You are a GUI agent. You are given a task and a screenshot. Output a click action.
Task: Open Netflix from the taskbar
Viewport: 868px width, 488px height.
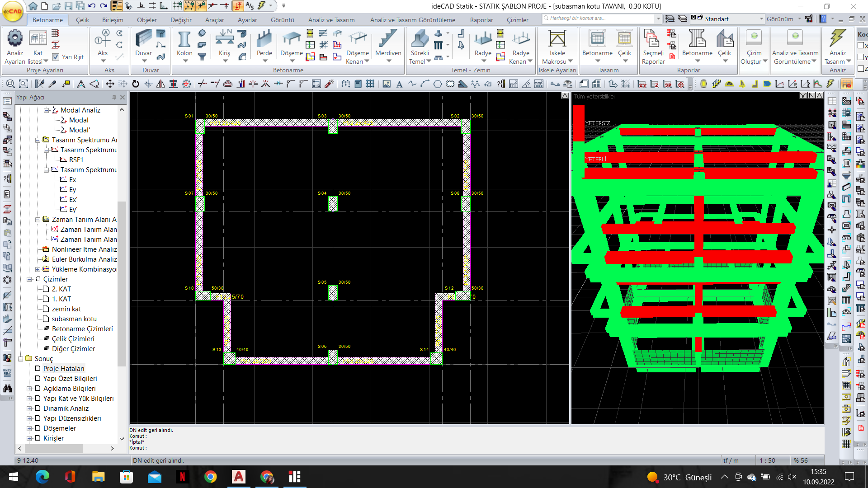click(x=183, y=477)
